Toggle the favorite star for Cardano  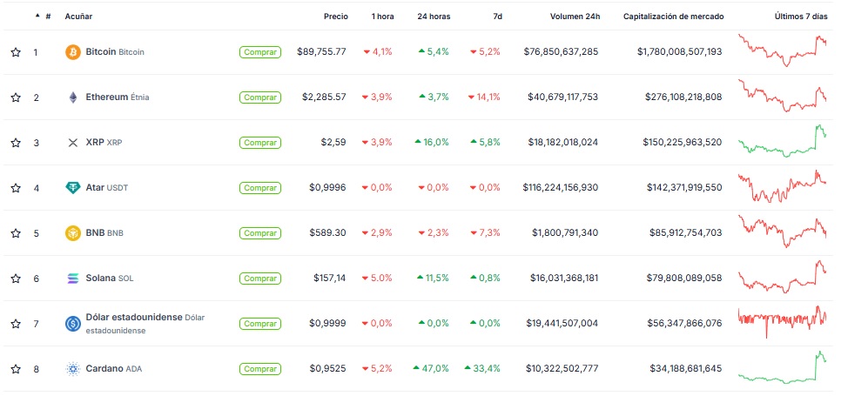click(16, 369)
